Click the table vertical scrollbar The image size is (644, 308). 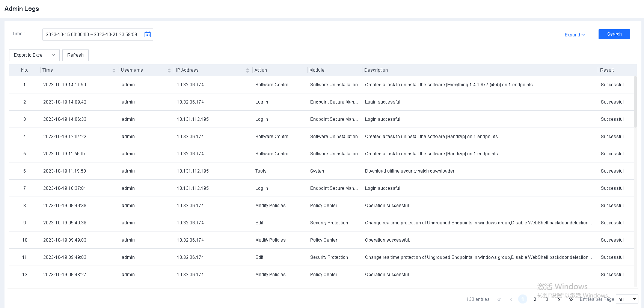[x=635, y=102]
